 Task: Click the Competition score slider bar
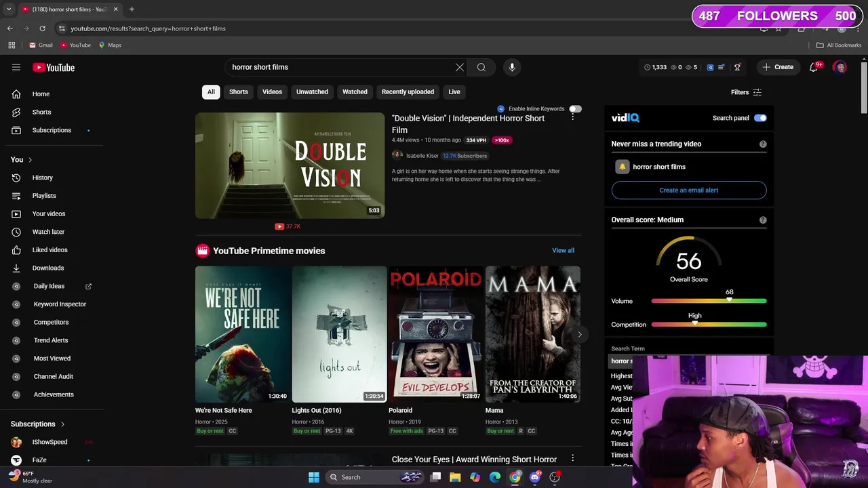pyautogui.click(x=709, y=325)
